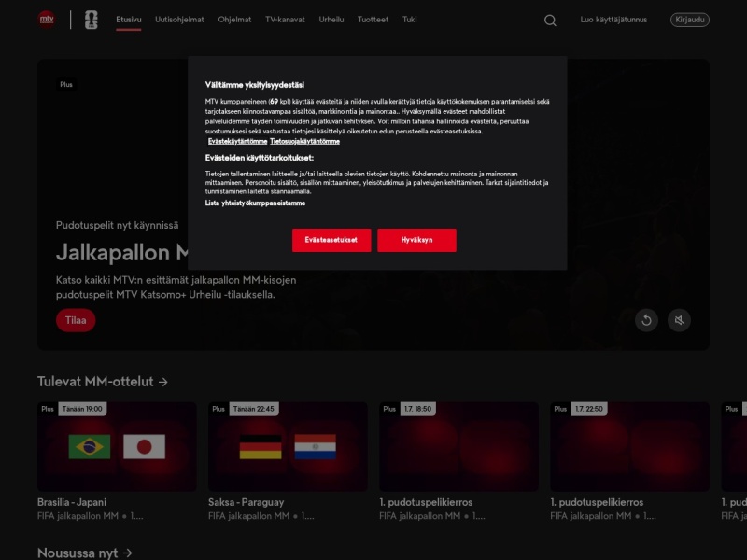Toggle the muted speaker icon

tap(680, 320)
